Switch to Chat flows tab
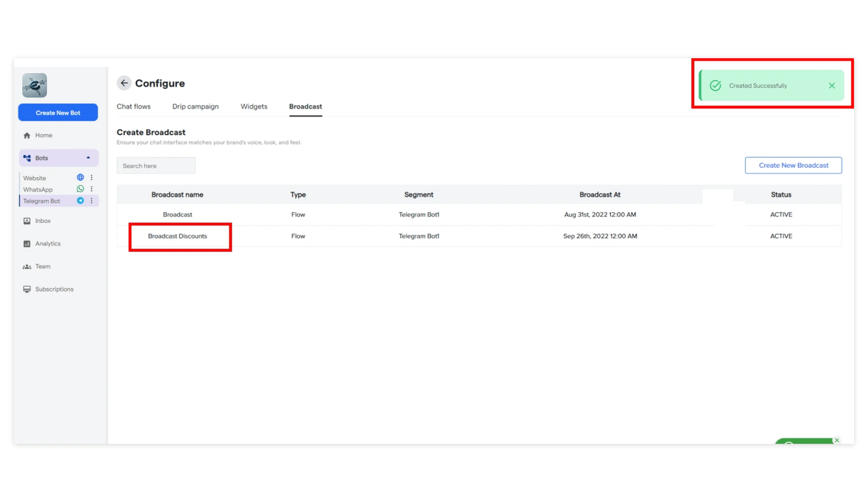868x502 pixels. coord(134,106)
